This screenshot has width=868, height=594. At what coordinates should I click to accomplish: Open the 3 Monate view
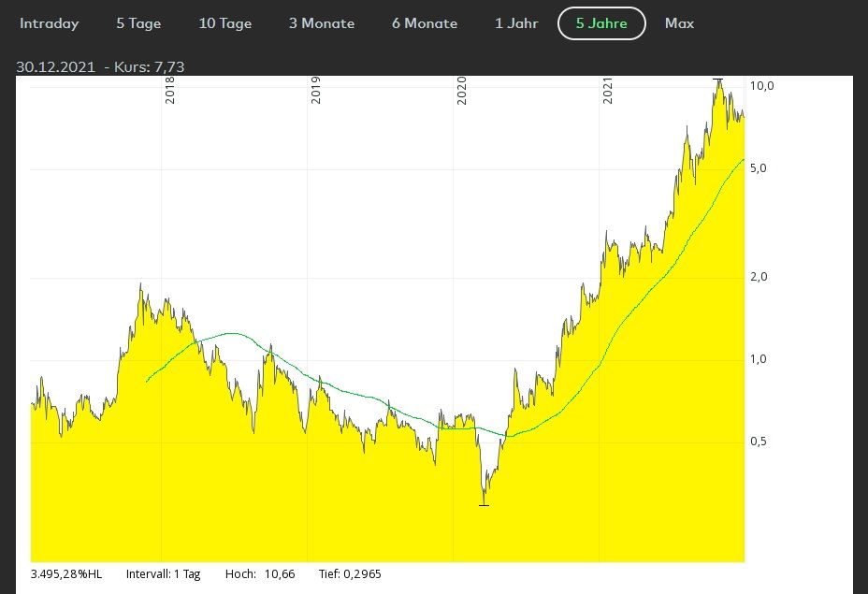point(321,23)
